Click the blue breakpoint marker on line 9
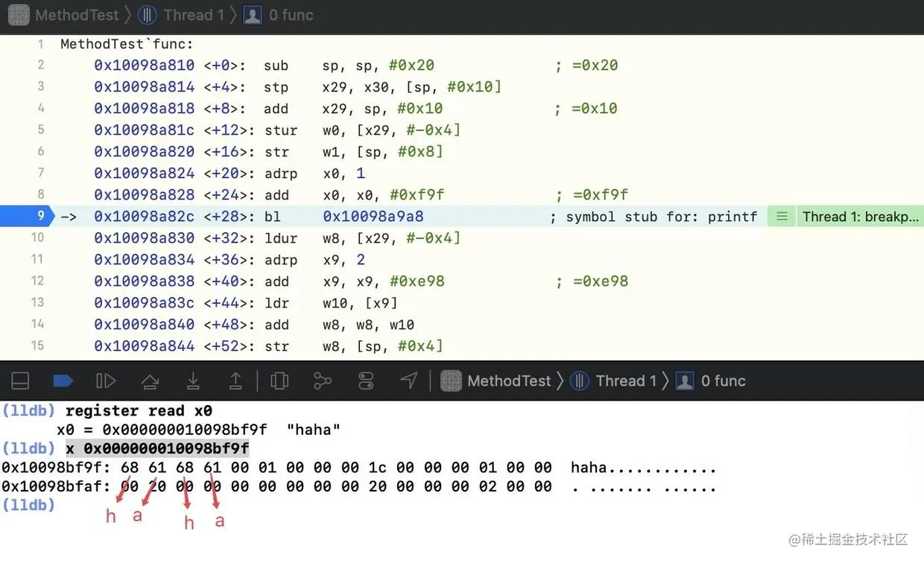Viewport: 924px width, 563px height. tap(27, 217)
